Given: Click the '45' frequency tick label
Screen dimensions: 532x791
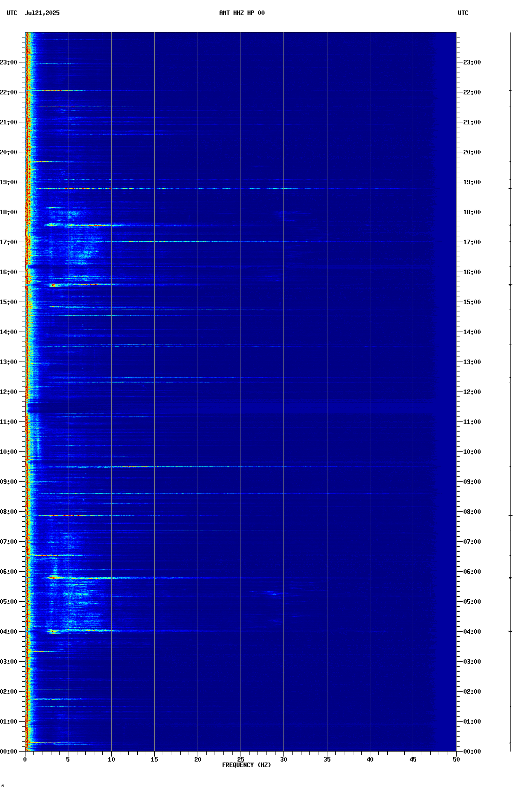Looking at the screenshot, I should point(413,760).
